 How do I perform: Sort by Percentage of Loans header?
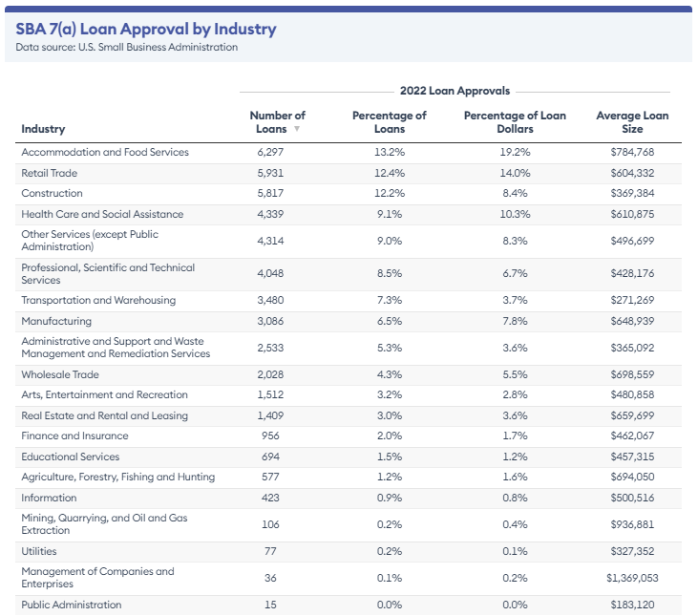[x=389, y=122]
